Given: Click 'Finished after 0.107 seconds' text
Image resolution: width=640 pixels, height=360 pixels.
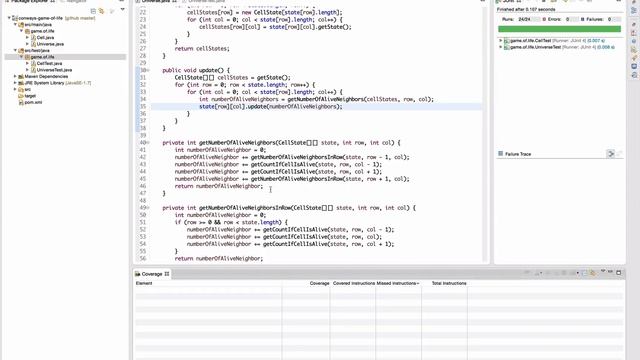Looking at the screenshot, I should (526, 9).
